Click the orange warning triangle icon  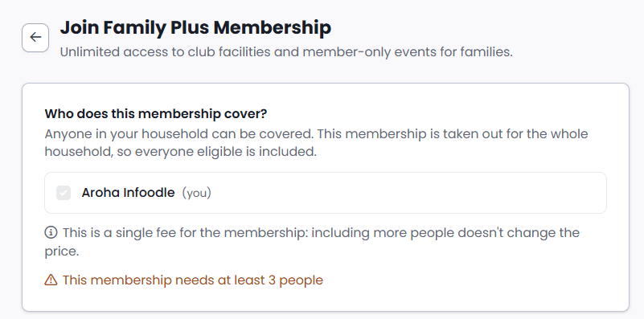[51, 280]
